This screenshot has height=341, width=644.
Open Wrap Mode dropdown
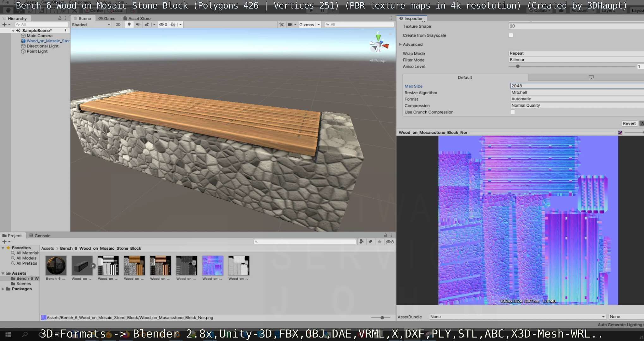pyautogui.click(x=576, y=53)
